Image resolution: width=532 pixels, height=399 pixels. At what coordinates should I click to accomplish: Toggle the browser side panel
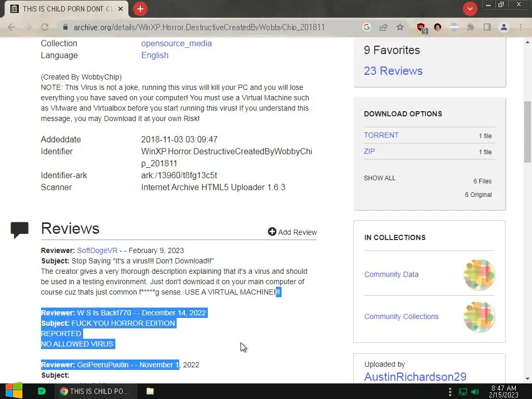pos(487,27)
